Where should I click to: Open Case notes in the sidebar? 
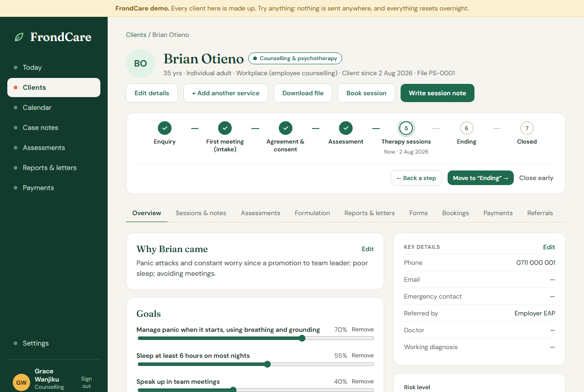point(54,128)
